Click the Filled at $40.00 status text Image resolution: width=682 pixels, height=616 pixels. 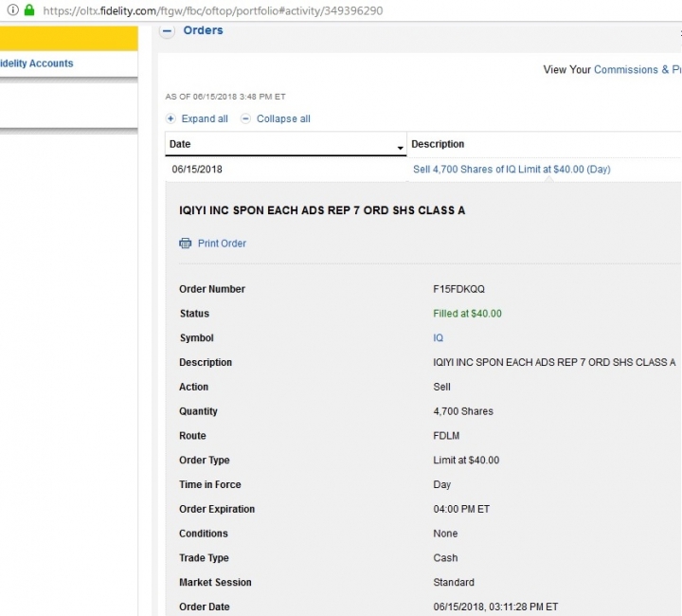467,314
